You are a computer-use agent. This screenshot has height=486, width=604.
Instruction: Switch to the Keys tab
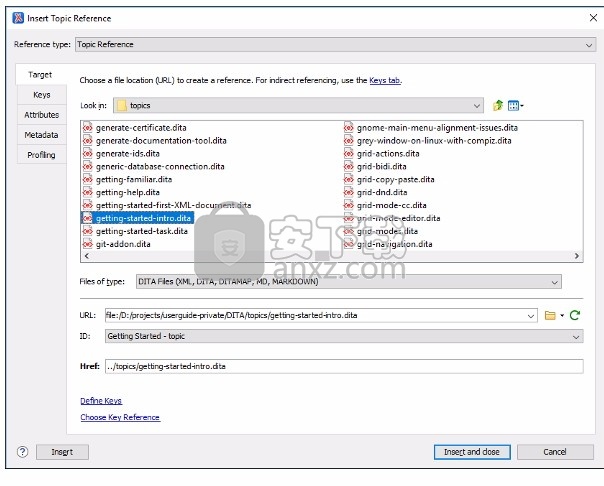coord(42,95)
